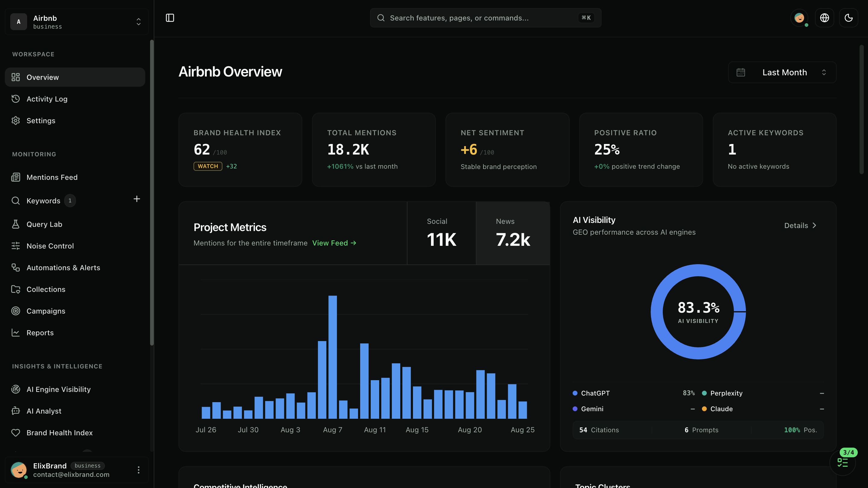Click the Airbnb workspace avatar letter A

[x=18, y=22]
